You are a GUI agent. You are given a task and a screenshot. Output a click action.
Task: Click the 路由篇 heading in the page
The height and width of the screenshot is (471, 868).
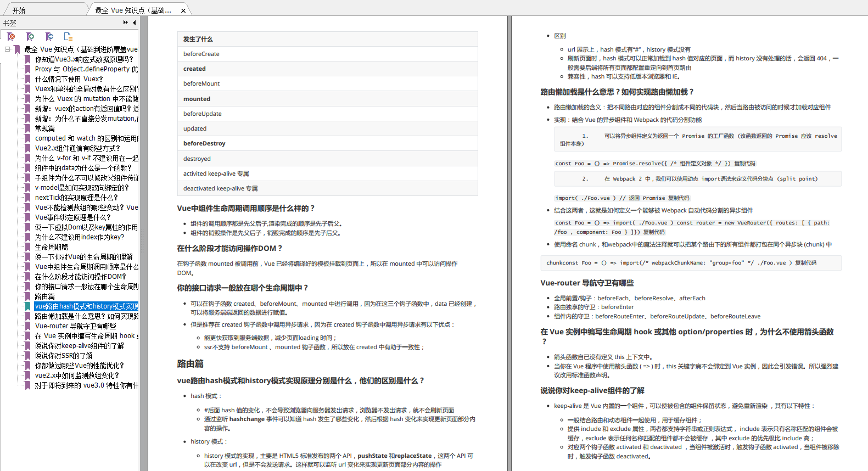[190, 363]
